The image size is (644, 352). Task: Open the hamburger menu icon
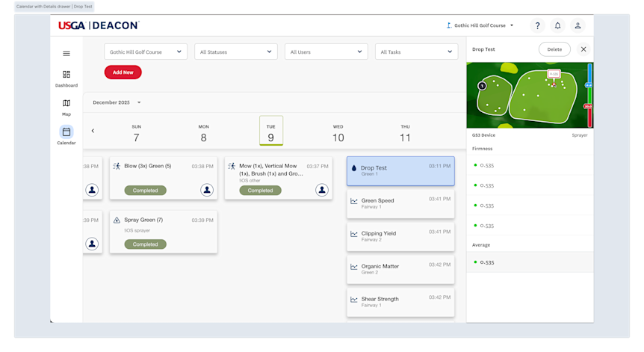point(66,53)
